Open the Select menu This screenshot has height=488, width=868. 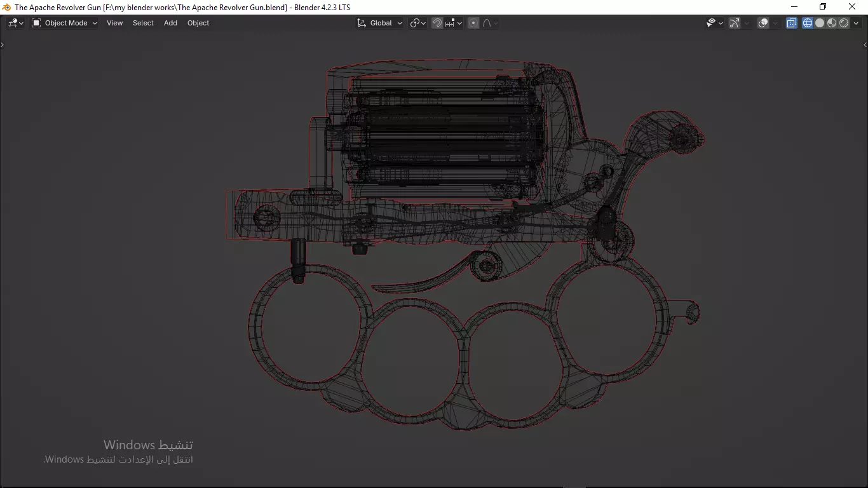[143, 23]
